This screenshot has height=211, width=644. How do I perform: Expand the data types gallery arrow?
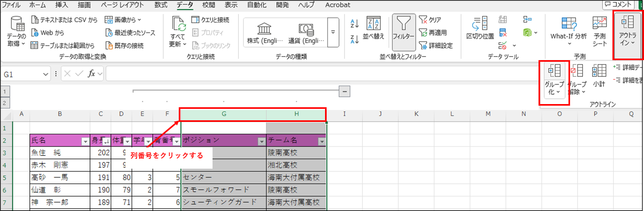tap(333, 32)
